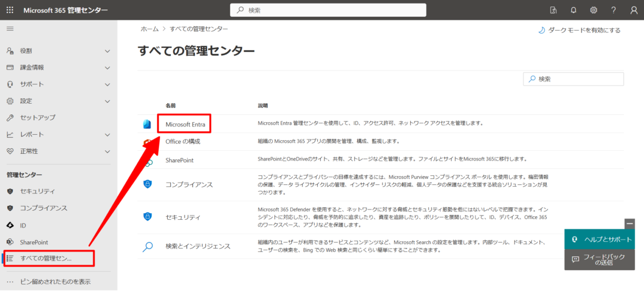
Task: Click the sidebar SharePoint icon
Action: pyautogui.click(x=11, y=242)
